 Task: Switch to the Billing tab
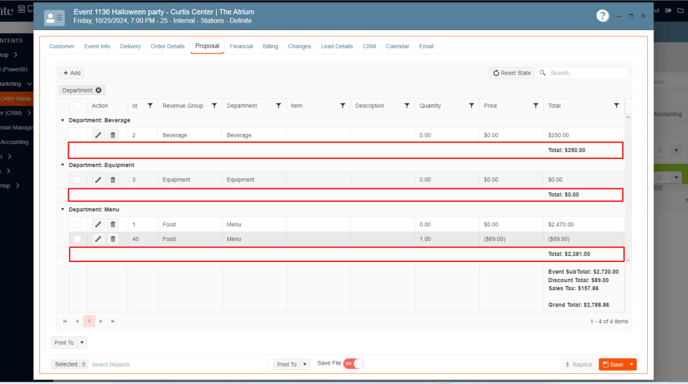tap(270, 46)
